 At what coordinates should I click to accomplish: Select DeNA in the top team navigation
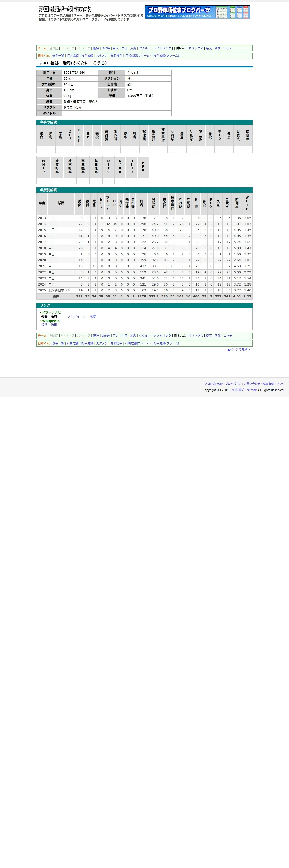click(x=106, y=48)
